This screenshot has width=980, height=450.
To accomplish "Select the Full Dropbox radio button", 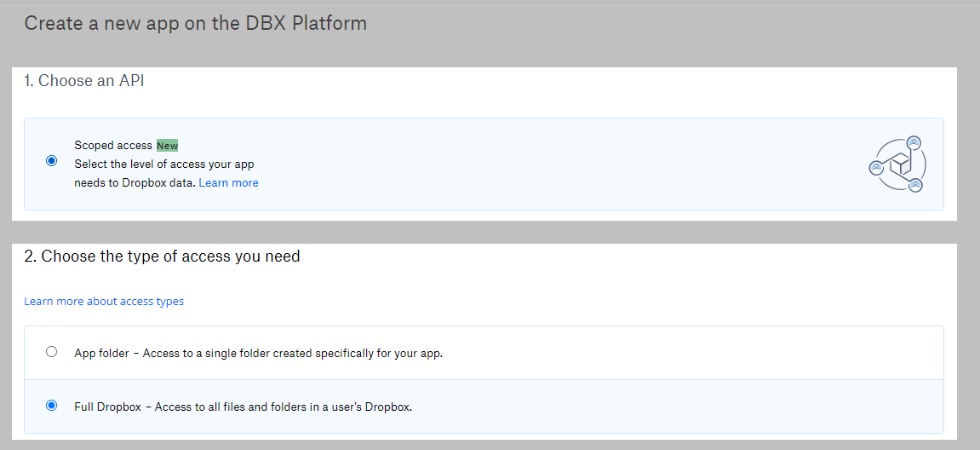I will coord(52,406).
